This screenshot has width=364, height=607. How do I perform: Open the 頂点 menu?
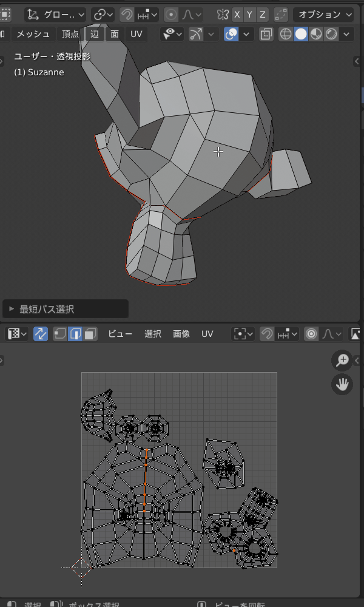pos(70,34)
